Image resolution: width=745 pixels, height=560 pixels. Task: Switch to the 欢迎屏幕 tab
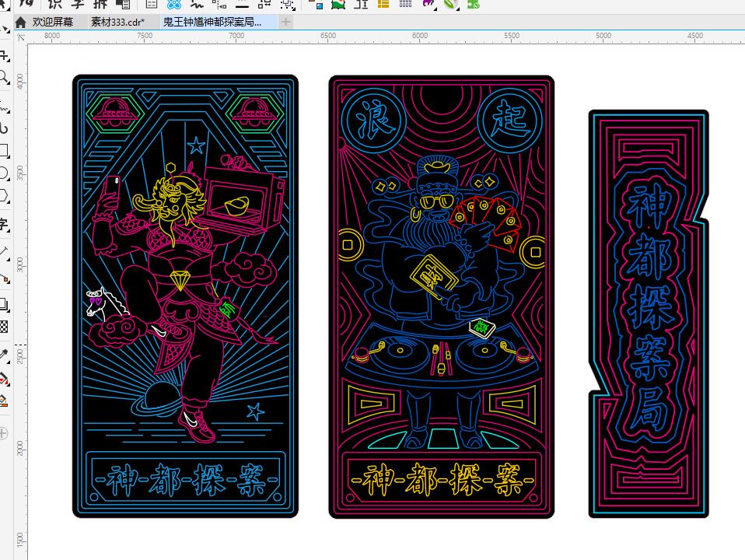52,22
